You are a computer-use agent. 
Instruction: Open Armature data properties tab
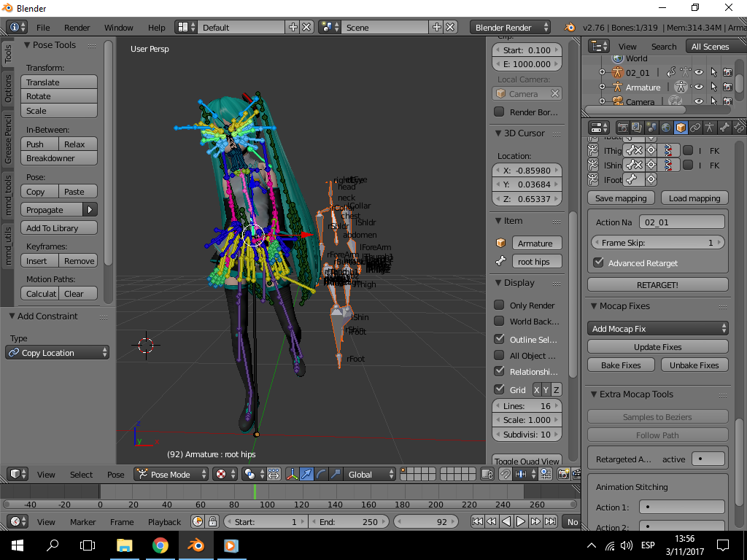pyautogui.click(x=710, y=128)
